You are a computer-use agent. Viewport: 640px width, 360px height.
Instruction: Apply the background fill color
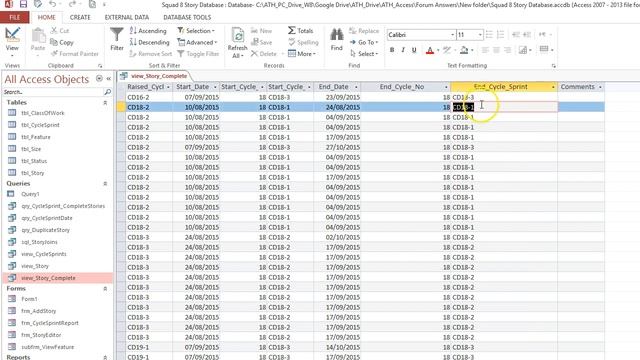point(464,50)
